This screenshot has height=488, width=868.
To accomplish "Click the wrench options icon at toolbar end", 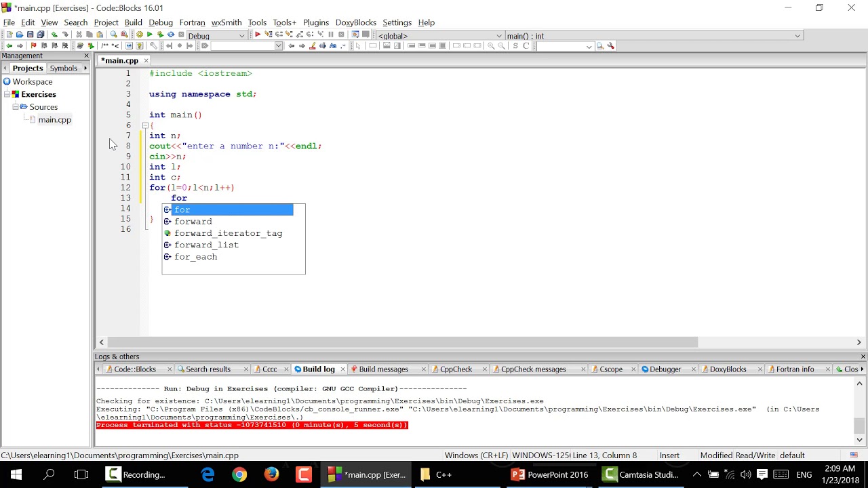I will pyautogui.click(x=611, y=46).
